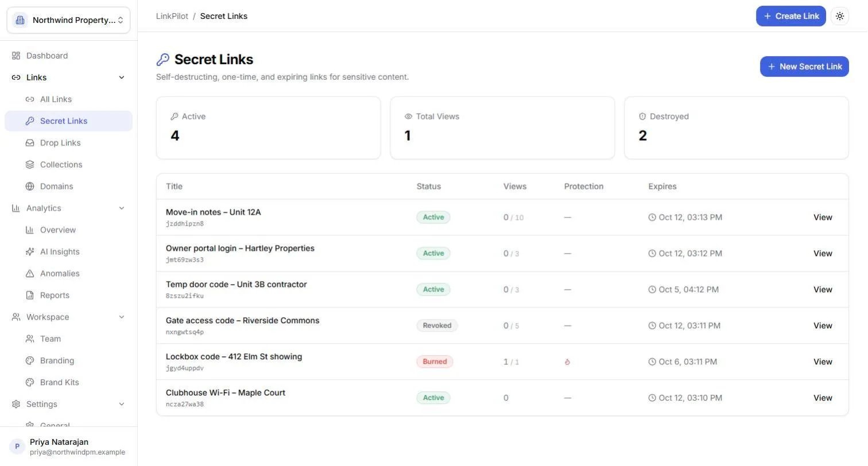This screenshot has height=466, width=868.
Task: View the Move-in notes – Unit 12A link
Action: tap(823, 218)
